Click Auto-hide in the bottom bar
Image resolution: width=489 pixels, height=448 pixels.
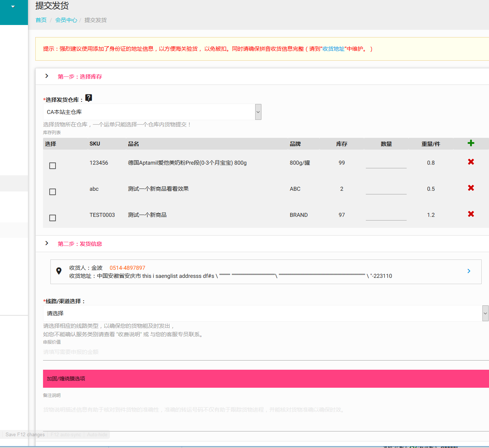pos(97,434)
